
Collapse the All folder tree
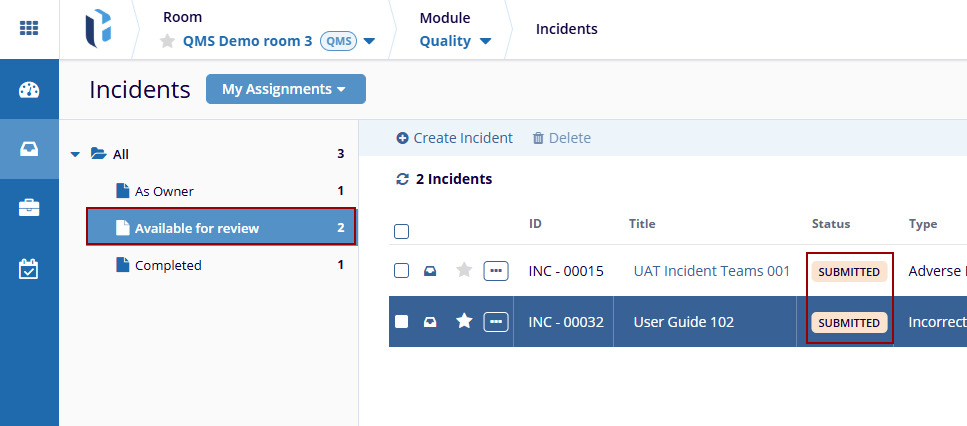75,154
